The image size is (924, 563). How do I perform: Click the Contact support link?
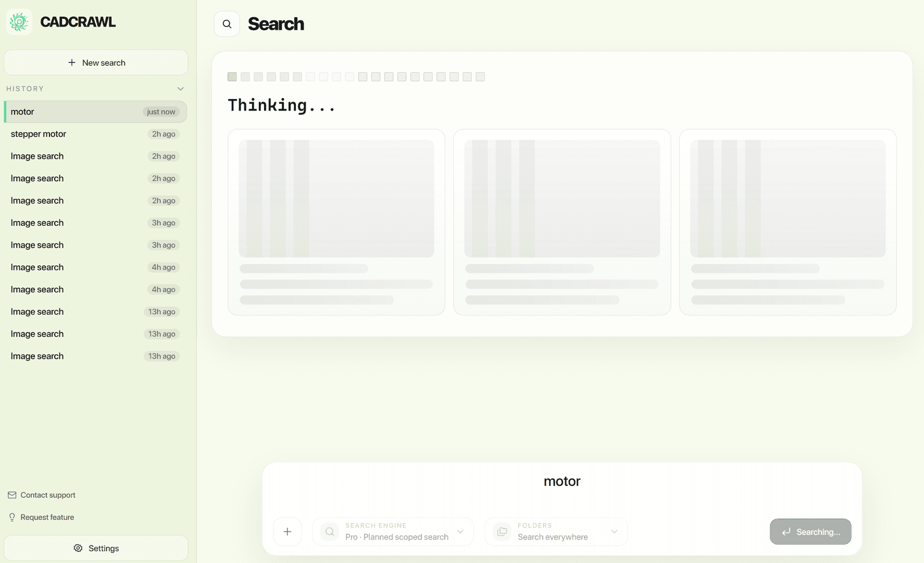pos(42,495)
